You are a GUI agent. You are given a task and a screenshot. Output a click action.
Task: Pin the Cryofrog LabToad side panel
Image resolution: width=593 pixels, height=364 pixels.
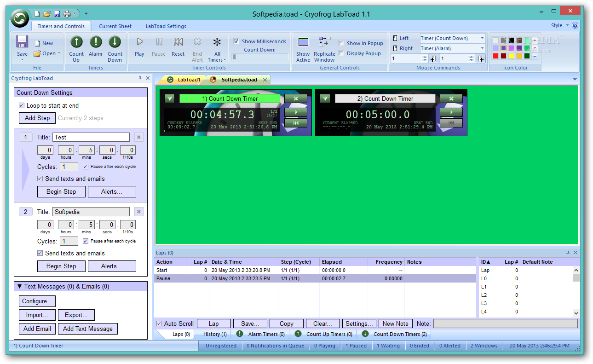tap(140, 78)
